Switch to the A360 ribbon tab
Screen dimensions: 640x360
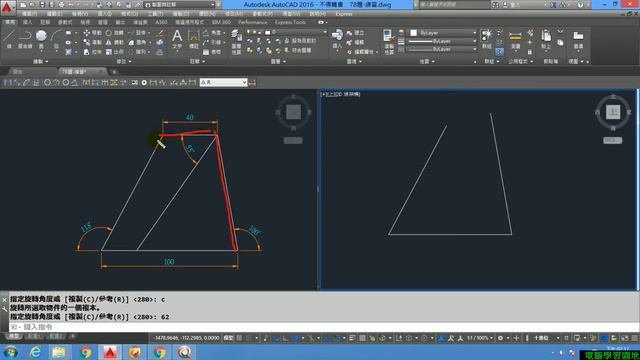[x=162, y=22]
